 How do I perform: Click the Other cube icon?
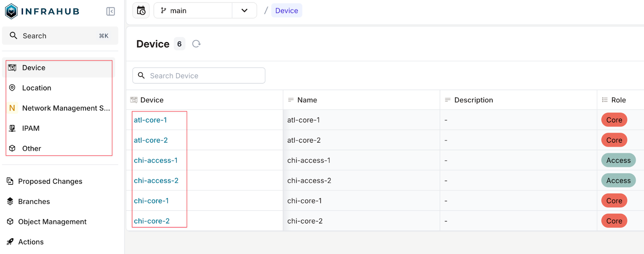pyautogui.click(x=12, y=148)
